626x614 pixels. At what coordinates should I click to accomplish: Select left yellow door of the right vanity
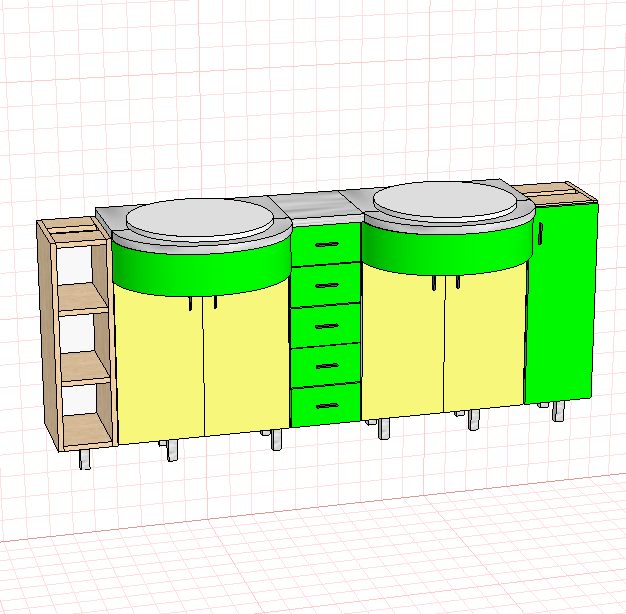click(402, 345)
